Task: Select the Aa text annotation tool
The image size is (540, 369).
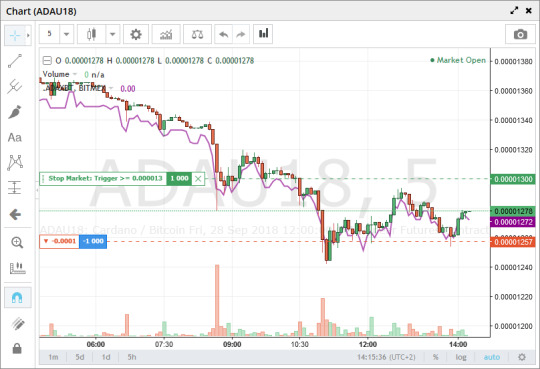Action: 15,137
